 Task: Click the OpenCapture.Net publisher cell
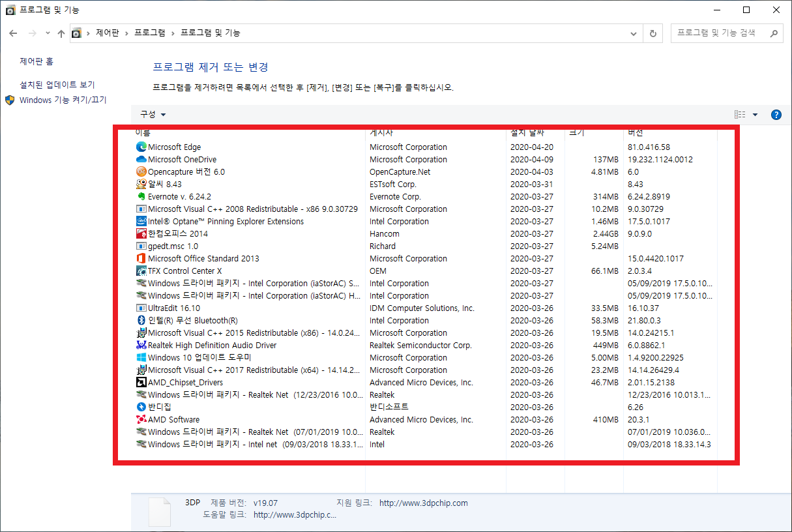[x=400, y=172]
